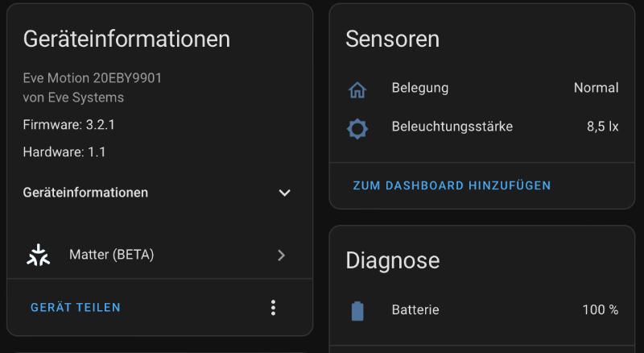Screen dimensions: 644x353
Task: Open the Batterie diagnostic entry
Action: pyautogui.click(x=415, y=309)
